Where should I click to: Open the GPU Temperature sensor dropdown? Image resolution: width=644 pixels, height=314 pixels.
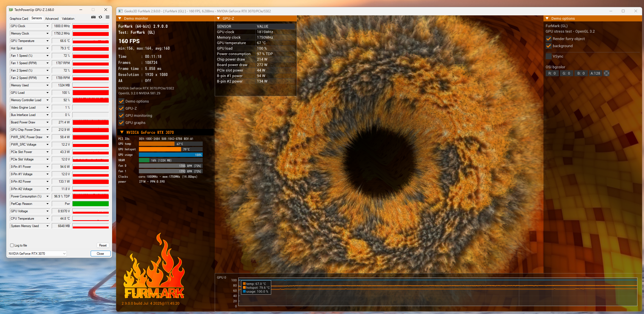tap(47, 41)
